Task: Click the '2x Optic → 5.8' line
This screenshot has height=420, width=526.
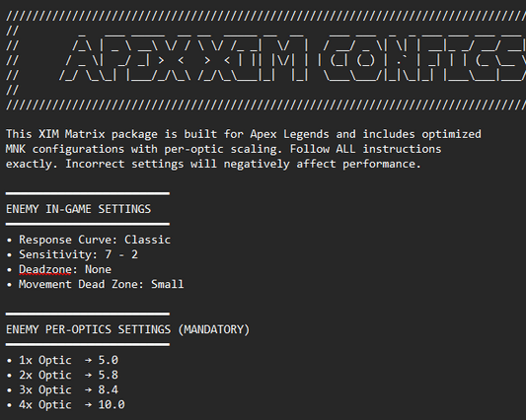Action: pyautogui.click(x=62, y=375)
